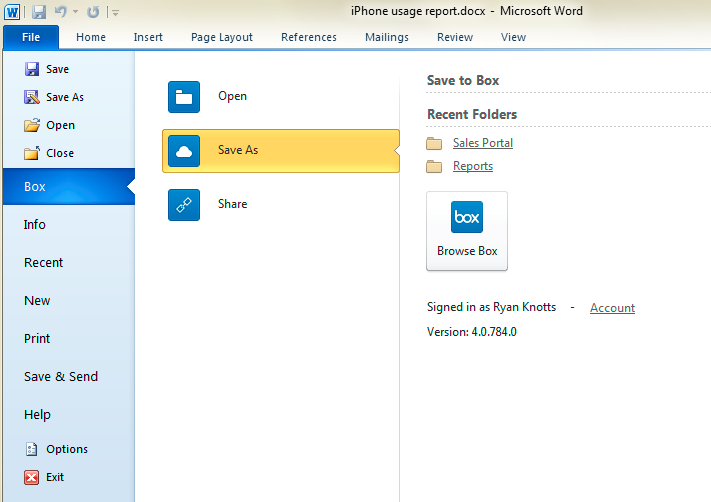Click the Version: 4.0.784.0 text

(x=472, y=332)
